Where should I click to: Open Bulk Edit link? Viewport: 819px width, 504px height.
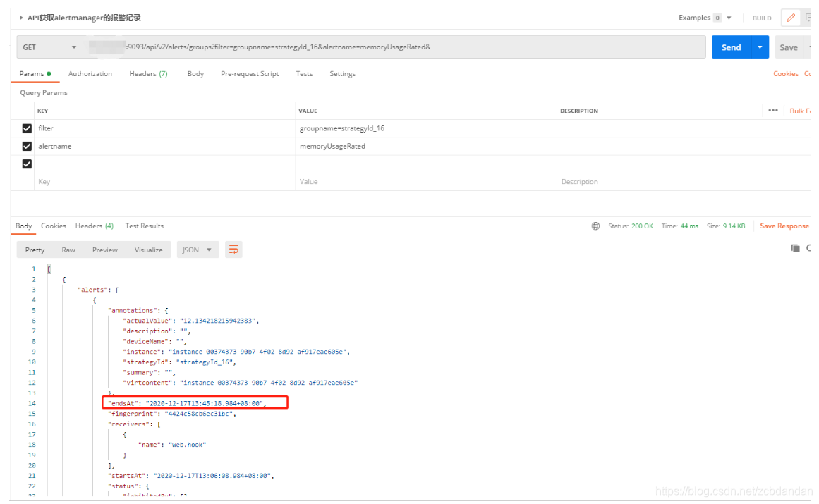pyautogui.click(x=800, y=111)
